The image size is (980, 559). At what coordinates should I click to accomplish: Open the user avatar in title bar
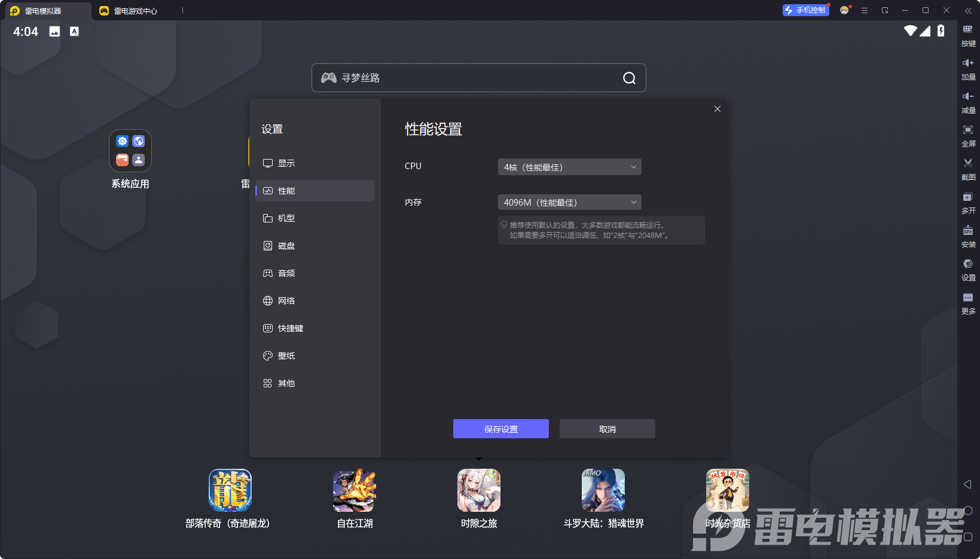(844, 10)
